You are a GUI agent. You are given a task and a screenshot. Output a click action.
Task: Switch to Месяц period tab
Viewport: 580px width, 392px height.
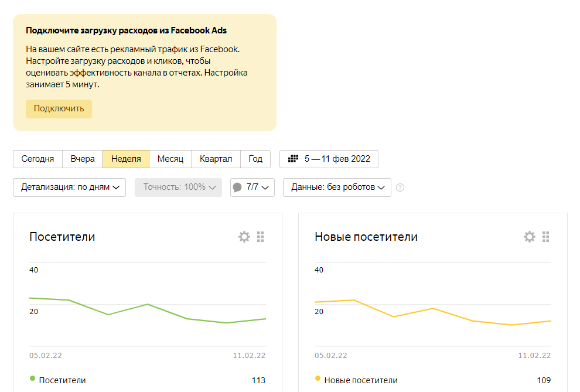(x=170, y=159)
